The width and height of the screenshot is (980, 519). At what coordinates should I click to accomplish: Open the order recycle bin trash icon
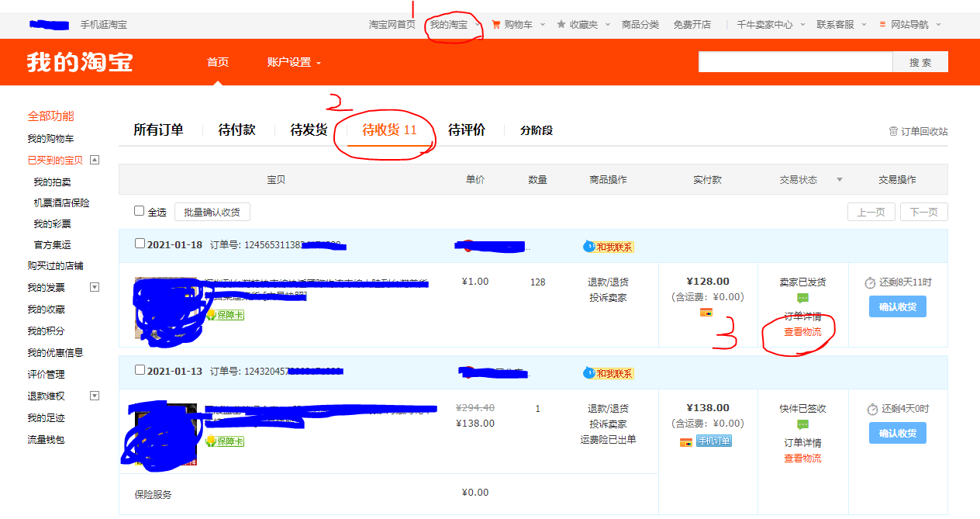pos(893,131)
